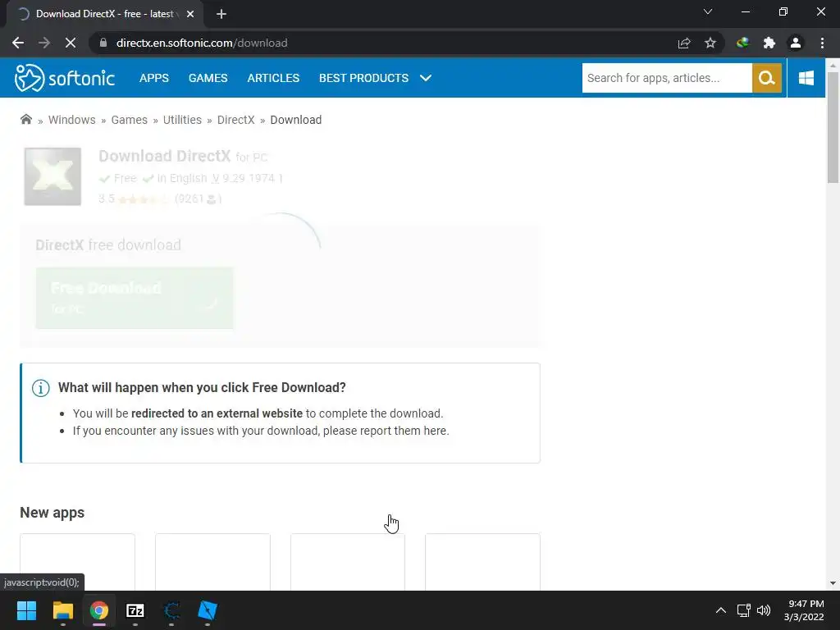Select the Download DirectX browser tab
This screenshot has width=840, height=630.
(x=104, y=14)
